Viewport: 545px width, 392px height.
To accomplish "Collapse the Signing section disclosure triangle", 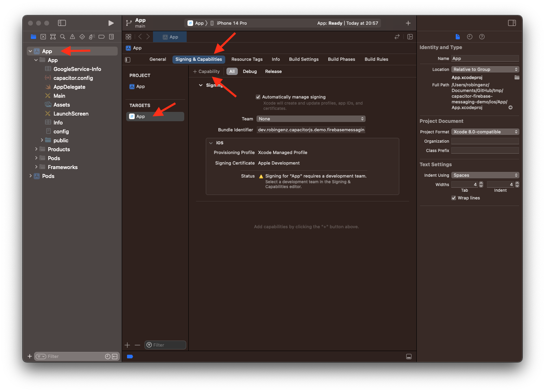I will [200, 85].
